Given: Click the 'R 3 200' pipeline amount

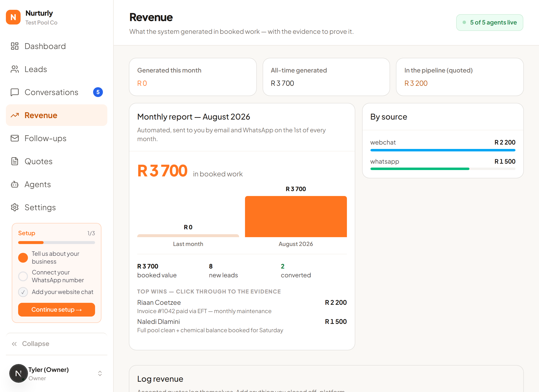Looking at the screenshot, I should coord(416,83).
